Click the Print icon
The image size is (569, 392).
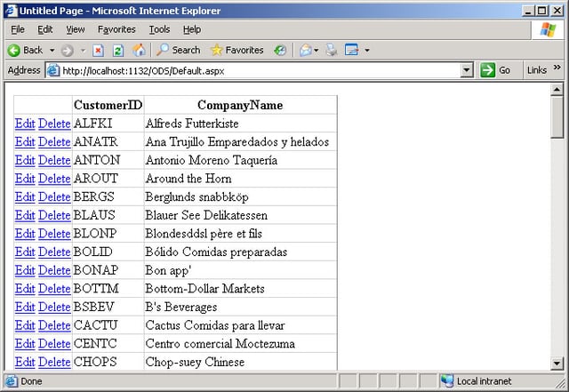tap(332, 50)
